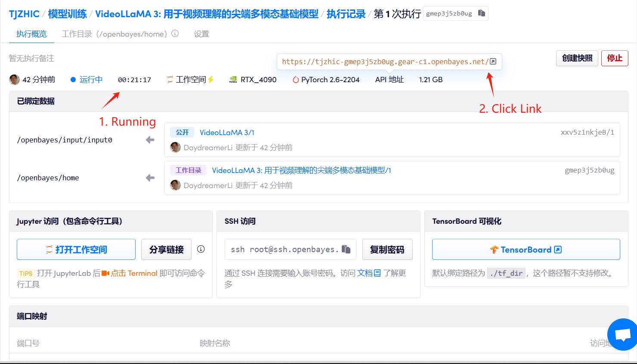Image resolution: width=637 pixels, height=364 pixels.
Task: Launch TensorBoard visualization
Action: coord(526,250)
